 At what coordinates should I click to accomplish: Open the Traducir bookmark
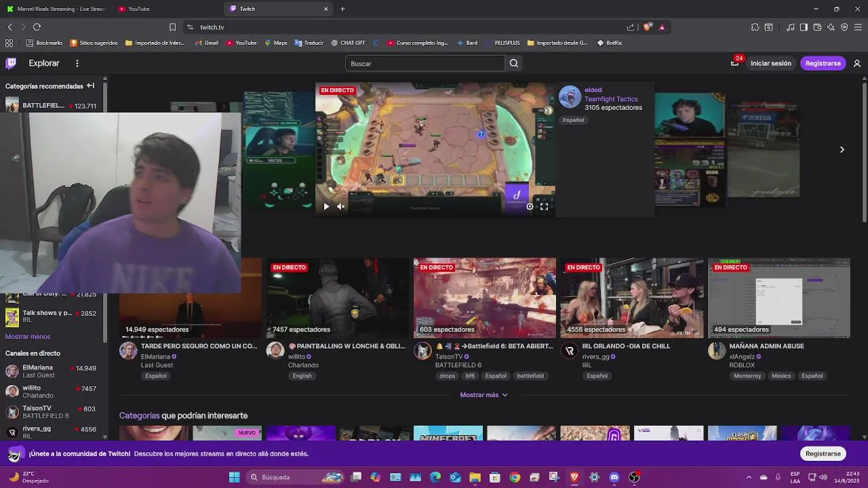309,43
